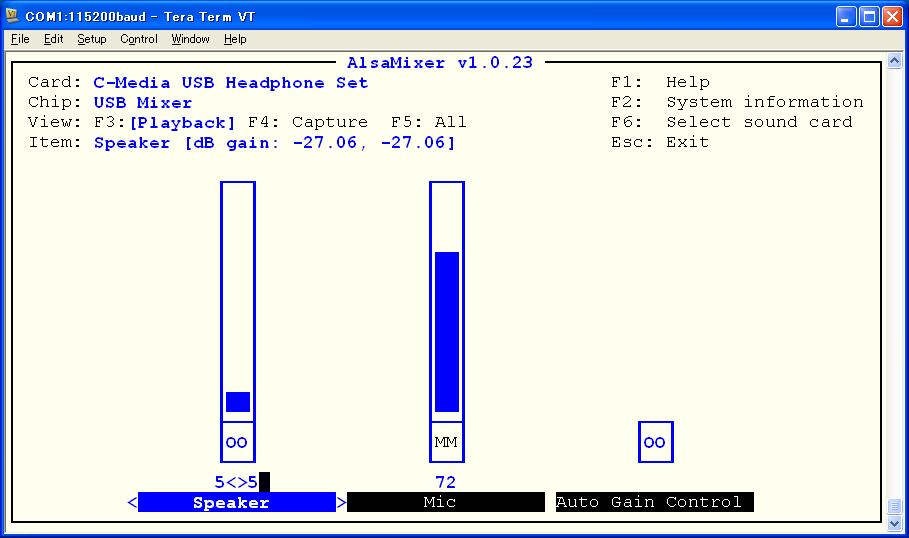Open the File menu
Image resolution: width=909 pixels, height=538 pixels.
20,39
